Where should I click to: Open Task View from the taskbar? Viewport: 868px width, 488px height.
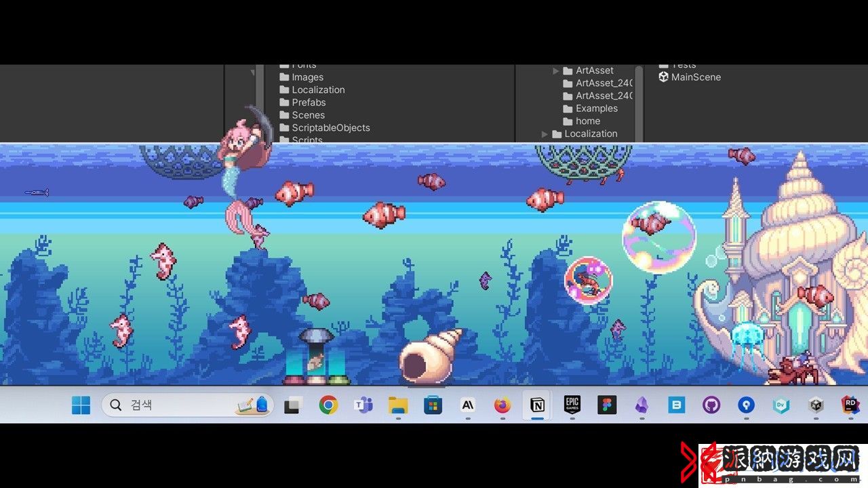pyautogui.click(x=293, y=405)
